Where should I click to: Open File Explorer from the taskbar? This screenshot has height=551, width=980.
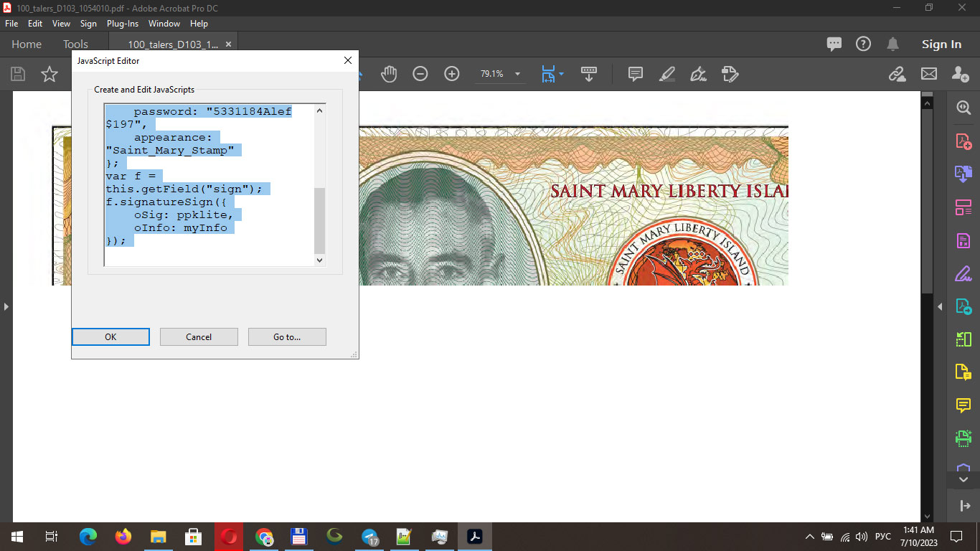coord(159,537)
